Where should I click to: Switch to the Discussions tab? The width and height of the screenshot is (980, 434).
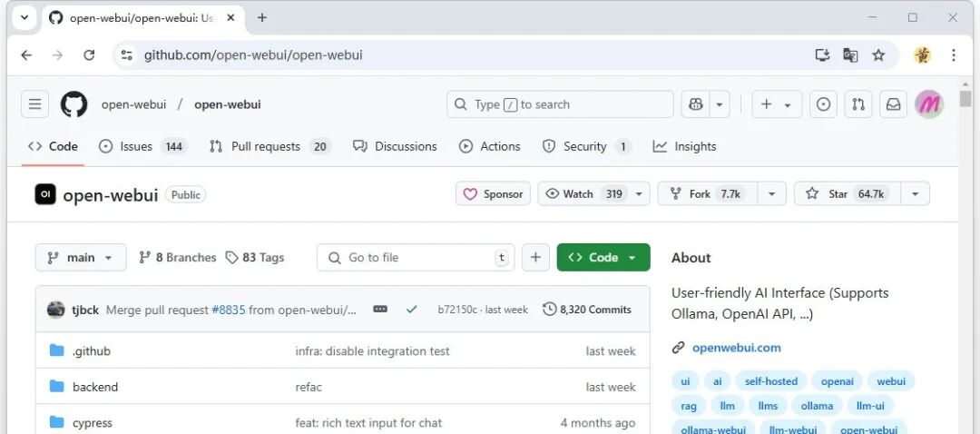(395, 146)
